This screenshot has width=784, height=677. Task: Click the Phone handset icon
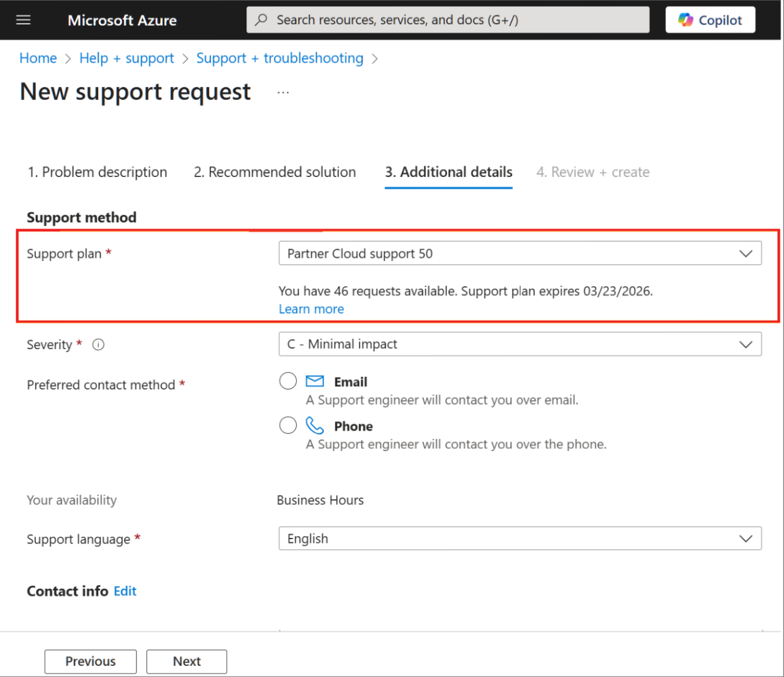315,425
